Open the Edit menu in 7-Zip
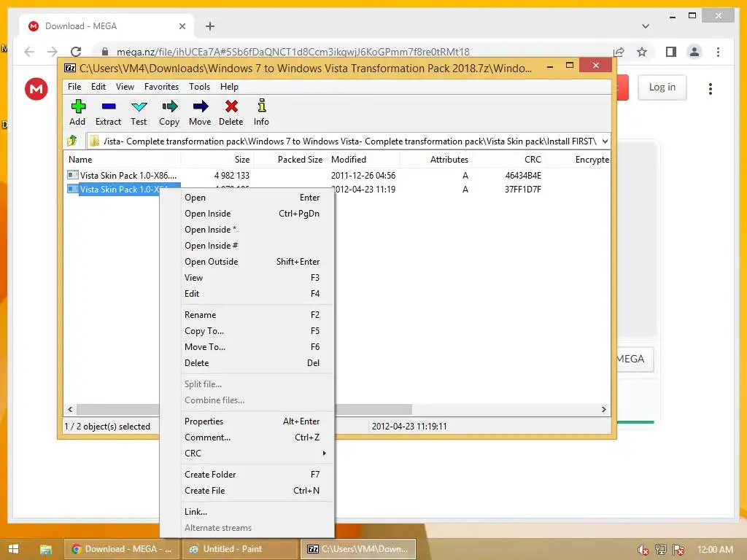Screen dimensions: 747x560 coord(98,87)
